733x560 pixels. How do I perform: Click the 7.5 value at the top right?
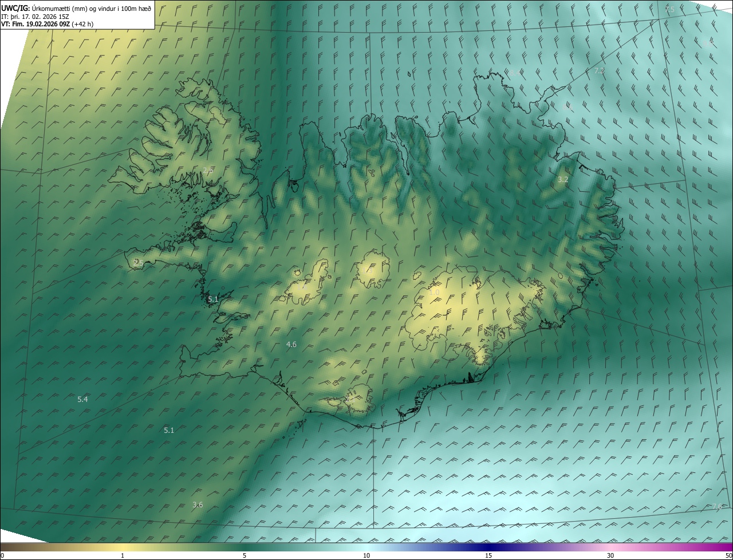point(669,10)
